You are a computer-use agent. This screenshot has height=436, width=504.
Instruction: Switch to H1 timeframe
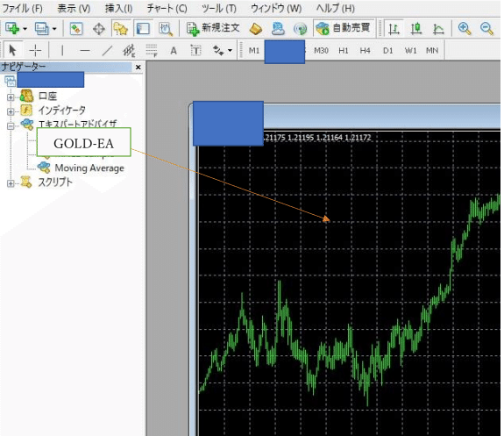344,51
